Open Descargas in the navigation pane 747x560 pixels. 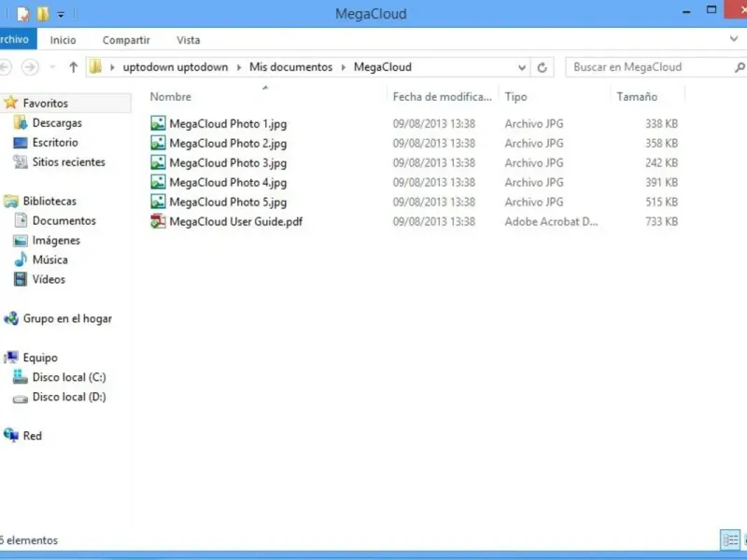(57, 123)
